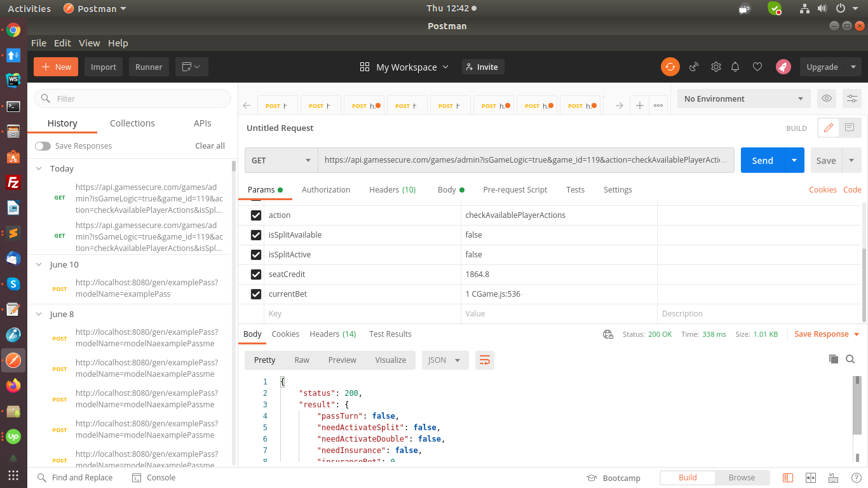Click the rocket avatar icon
This screenshot has width=868, height=488.
click(x=783, y=67)
